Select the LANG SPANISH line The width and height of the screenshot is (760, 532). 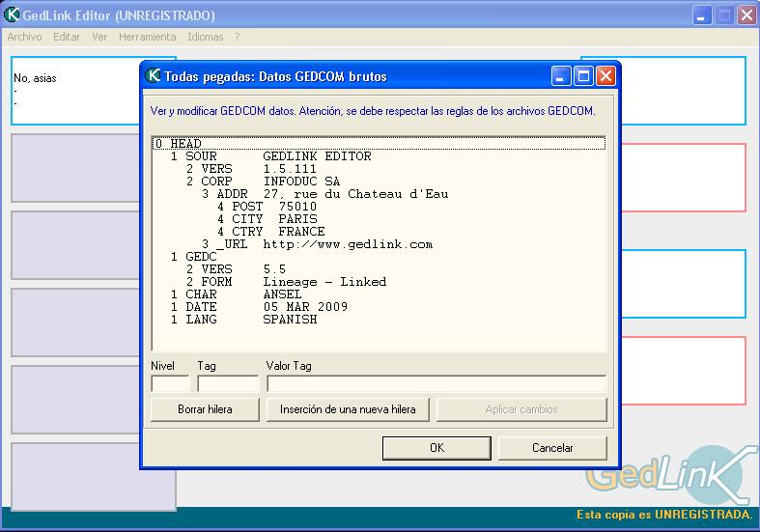379,320
